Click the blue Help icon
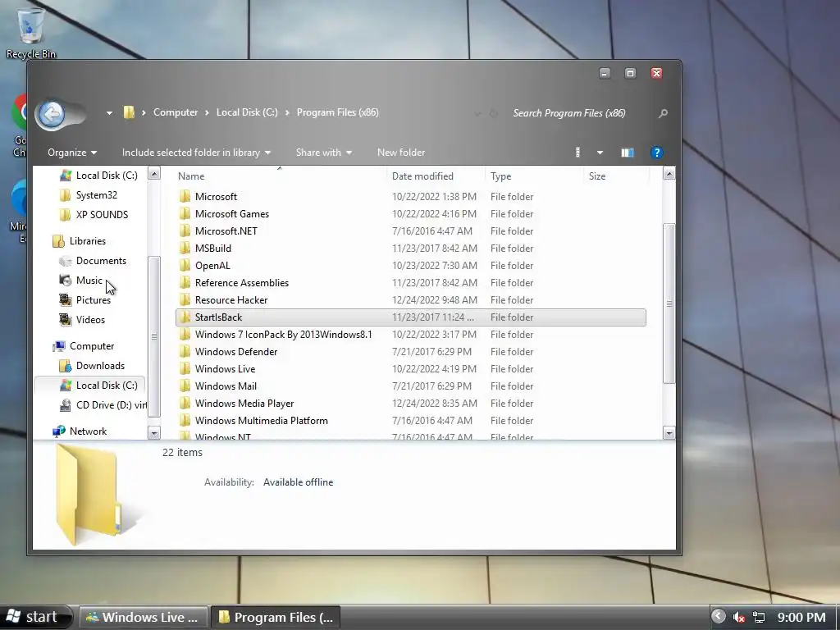The width and height of the screenshot is (840, 630). (x=657, y=153)
